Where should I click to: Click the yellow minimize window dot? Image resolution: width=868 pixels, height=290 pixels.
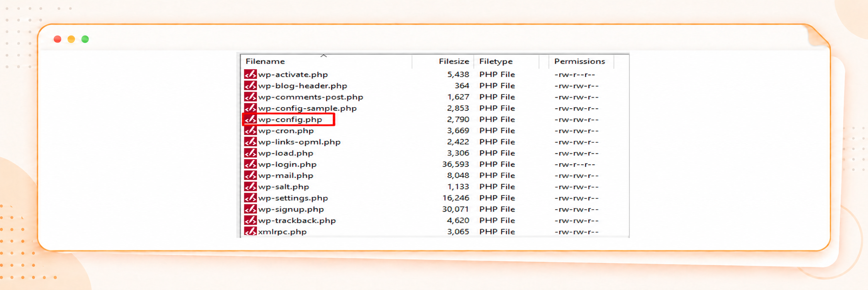71,39
